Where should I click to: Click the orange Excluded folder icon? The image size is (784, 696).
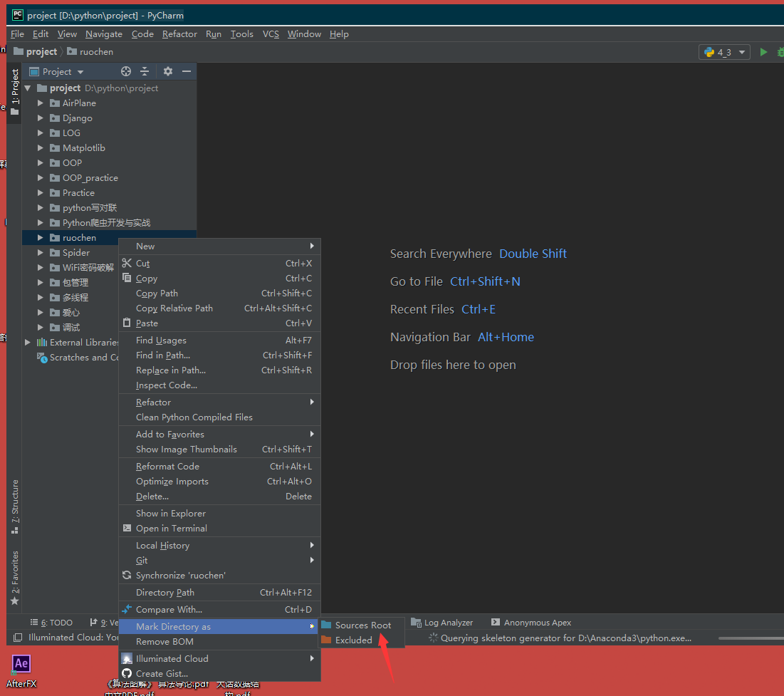(327, 640)
